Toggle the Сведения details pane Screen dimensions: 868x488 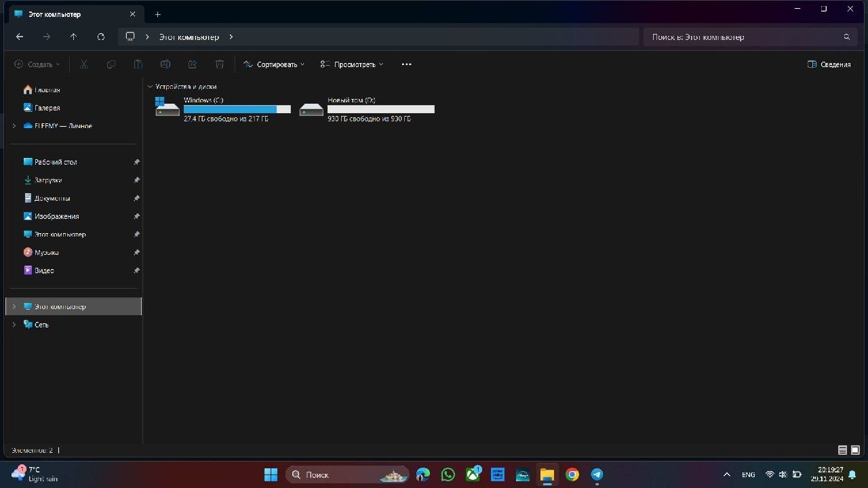[x=829, y=64]
